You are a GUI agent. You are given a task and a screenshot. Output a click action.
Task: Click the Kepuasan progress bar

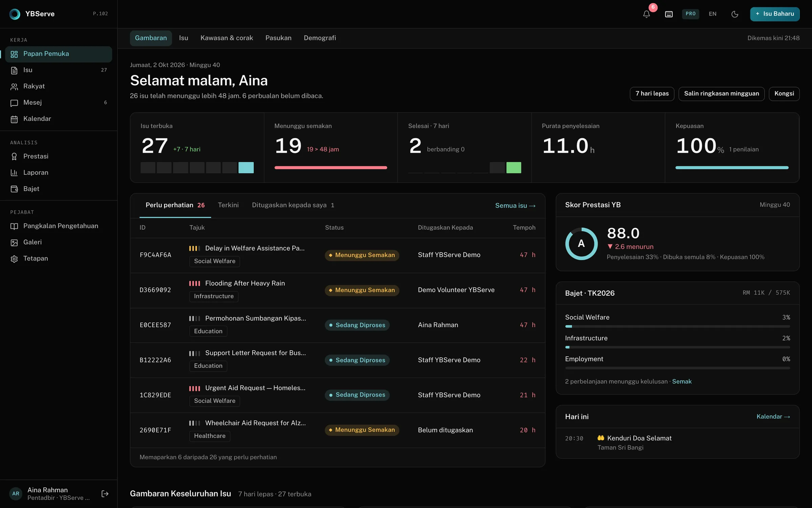tap(732, 168)
